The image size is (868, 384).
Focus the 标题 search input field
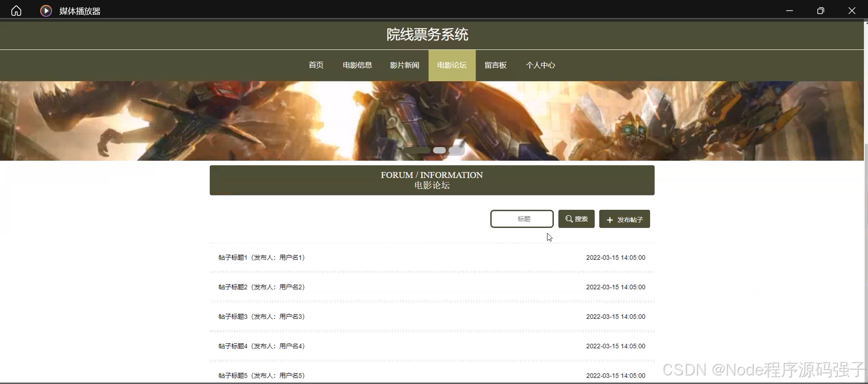pos(522,219)
